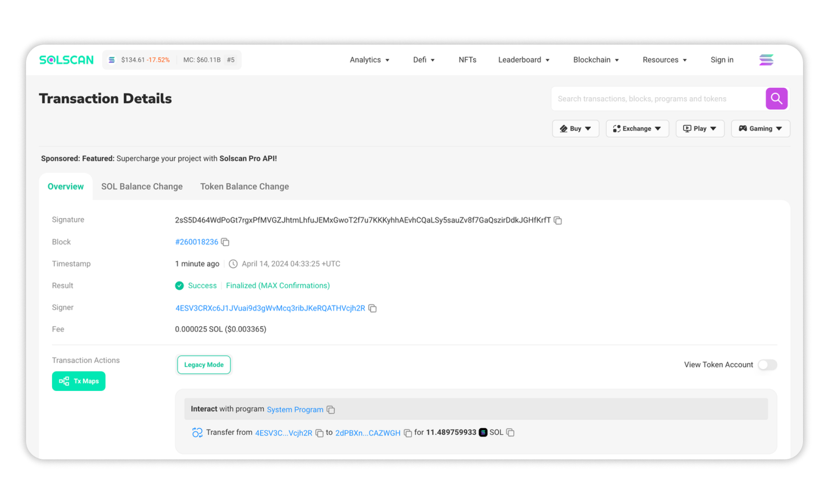Expand the Defi menu
Image resolution: width=830 pixels, height=504 pixels.
tap(424, 60)
